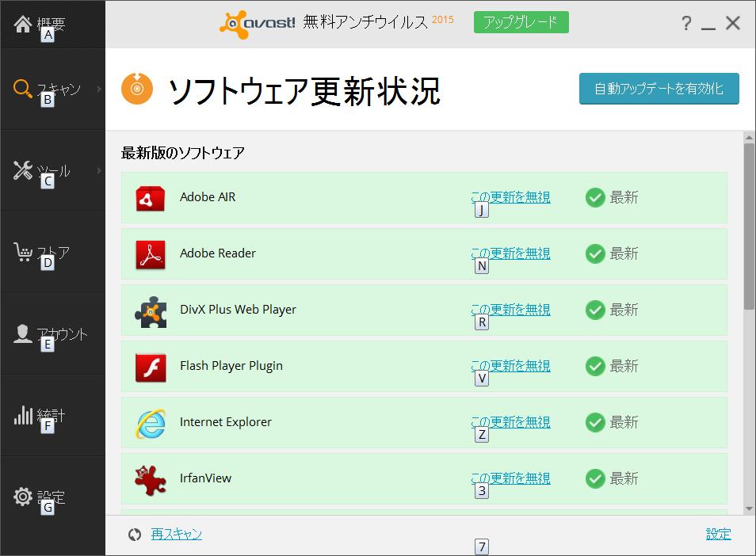Open the 設定 link at bottom right
The width and height of the screenshot is (756, 556).
[x=719, y=534]
